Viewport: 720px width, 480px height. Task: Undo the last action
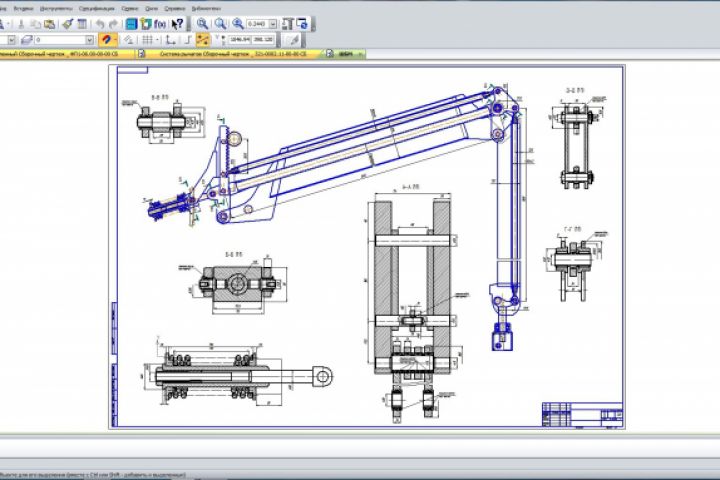pos(100,24)
